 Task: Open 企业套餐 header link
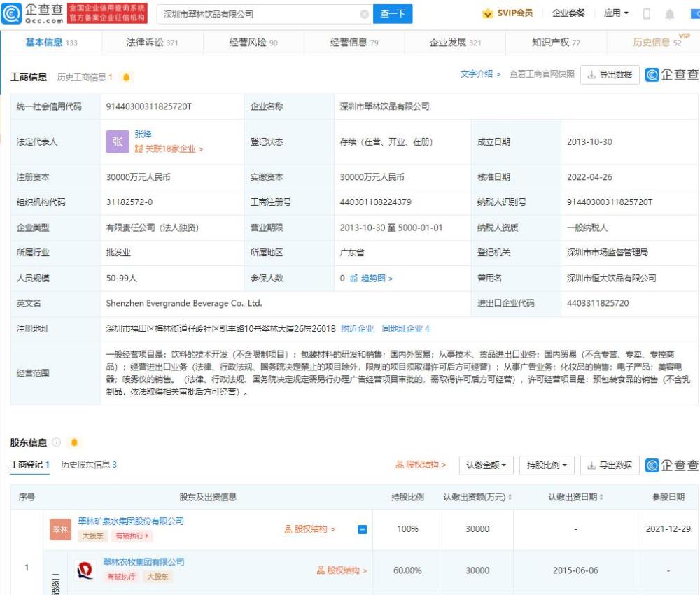coord(568,13)
